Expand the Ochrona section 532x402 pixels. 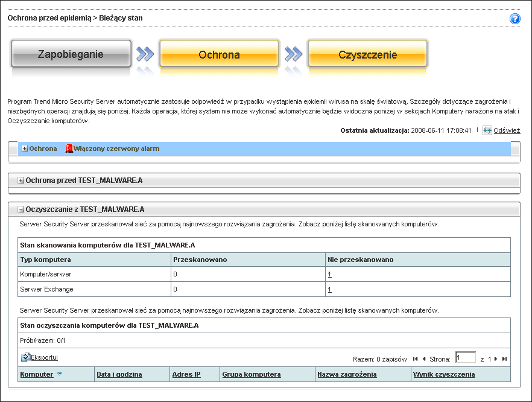click(x=24, y=148)
